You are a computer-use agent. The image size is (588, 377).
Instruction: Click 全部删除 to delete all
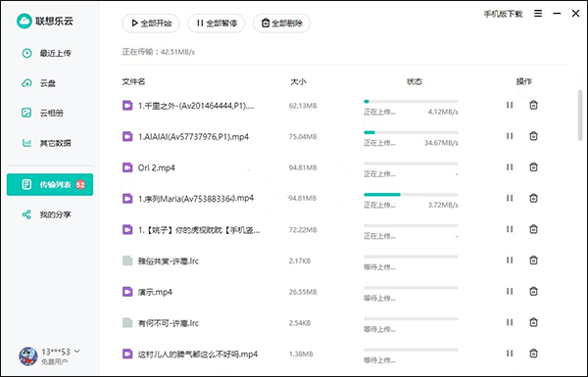281,24
